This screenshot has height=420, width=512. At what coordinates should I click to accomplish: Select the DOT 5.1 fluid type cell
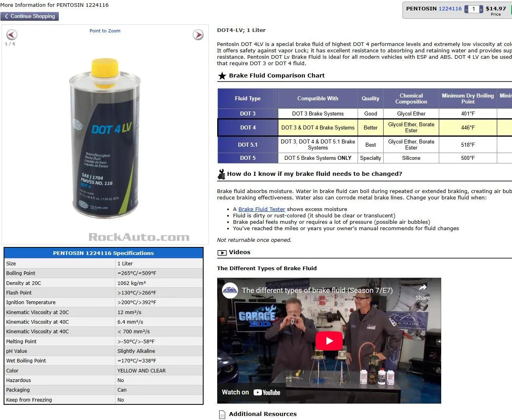click(x=248, y=145)
